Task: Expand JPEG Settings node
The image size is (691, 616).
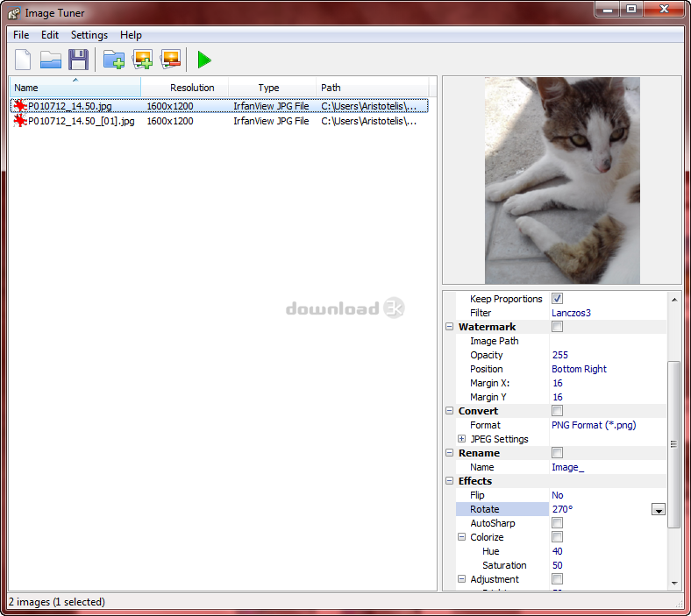Action: coord(461,438)
